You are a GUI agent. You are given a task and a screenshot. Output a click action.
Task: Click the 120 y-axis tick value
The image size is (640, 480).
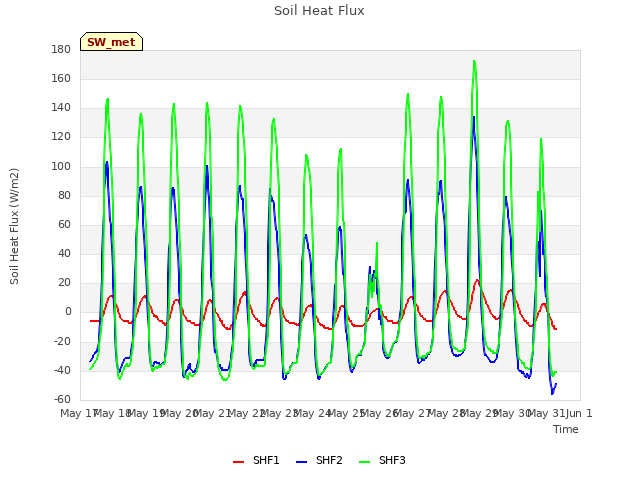tap(61, 137)
